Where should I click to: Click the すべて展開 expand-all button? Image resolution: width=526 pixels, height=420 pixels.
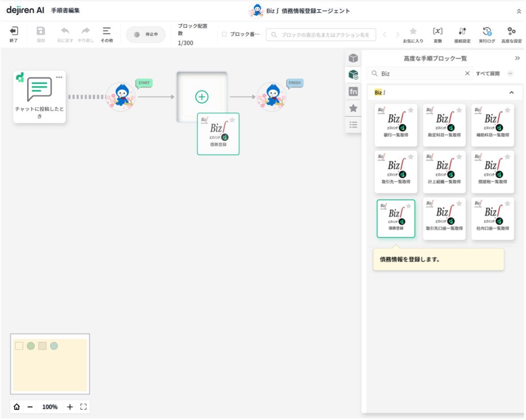[487, 74]
